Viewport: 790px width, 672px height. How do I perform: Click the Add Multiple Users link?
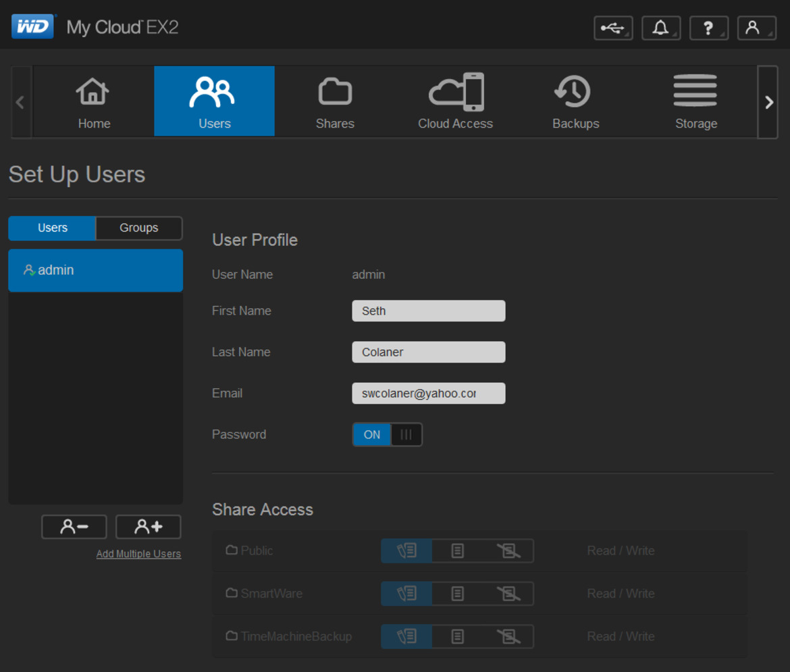coord(138,554)
